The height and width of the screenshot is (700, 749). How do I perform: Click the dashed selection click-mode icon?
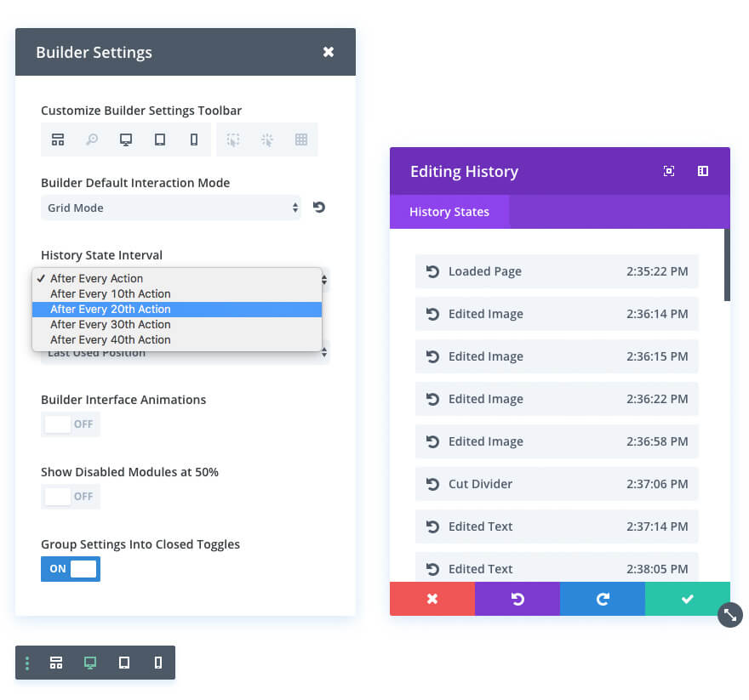point(233,139)
